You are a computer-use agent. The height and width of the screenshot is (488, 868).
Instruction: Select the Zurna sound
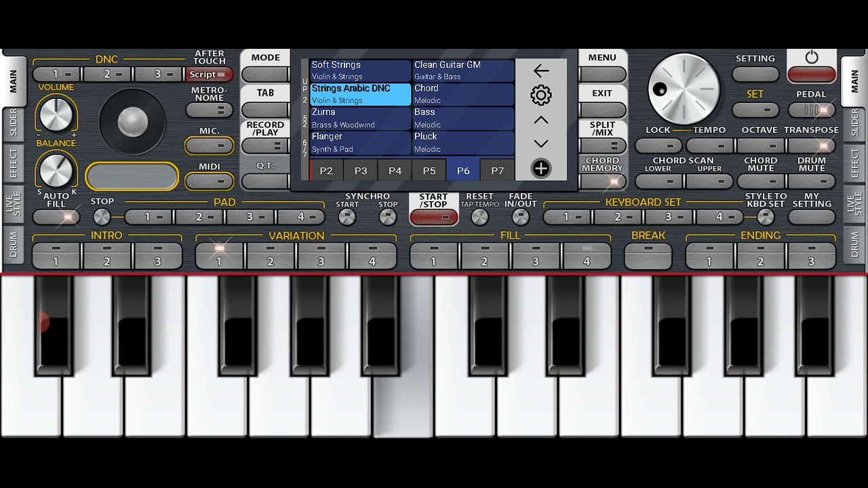[360, 118]
